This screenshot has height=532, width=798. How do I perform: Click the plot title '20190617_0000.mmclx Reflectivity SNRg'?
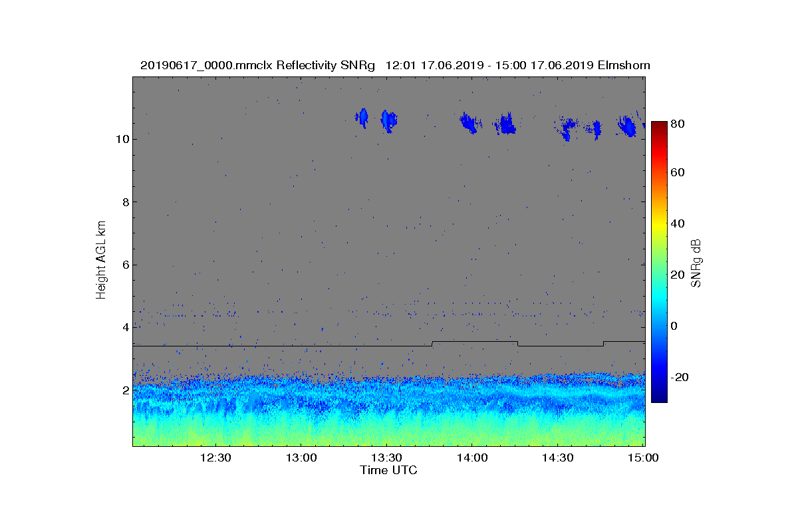[259, 65]
